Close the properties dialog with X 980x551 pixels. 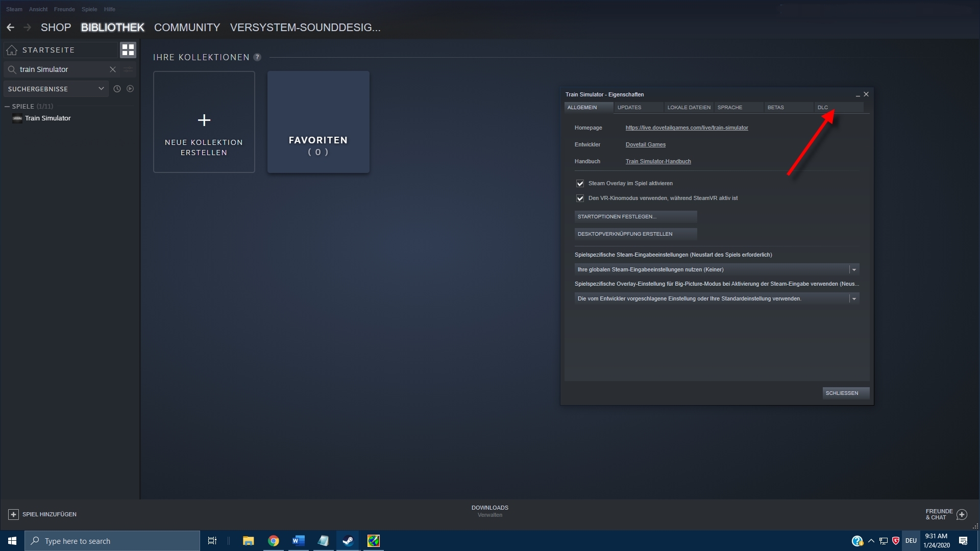pos(866,94)
